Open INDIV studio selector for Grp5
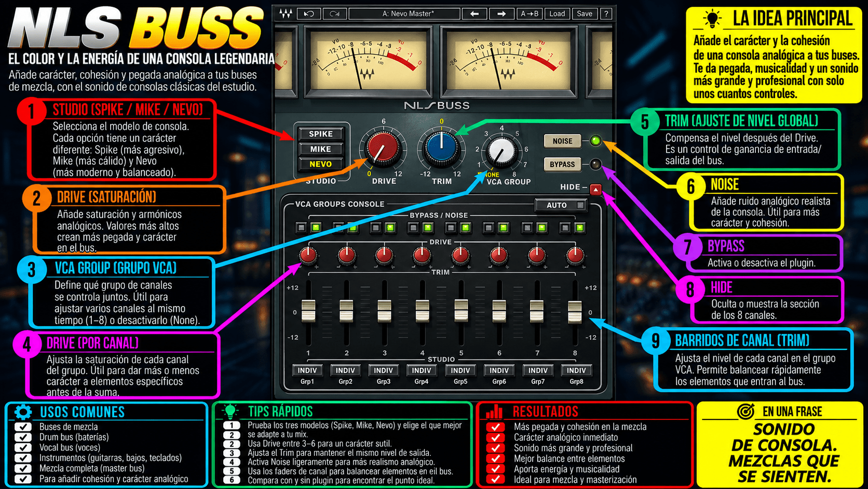 (x=460, y=371)
